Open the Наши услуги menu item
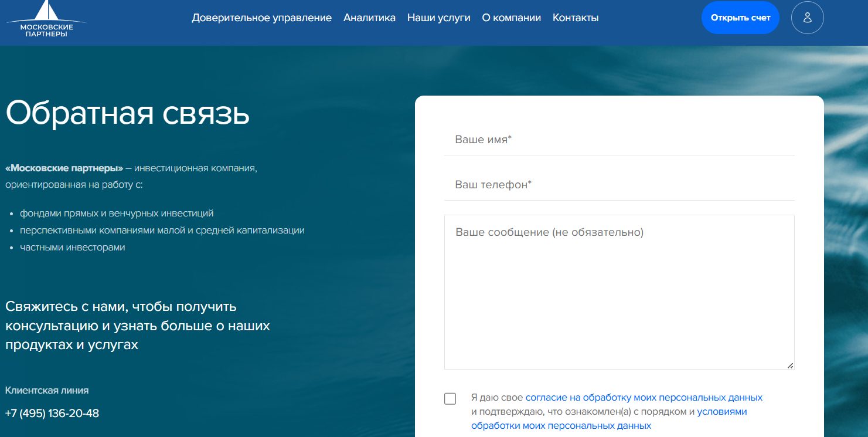This screenshot has width=868, height=437. (x=438, y=18)
